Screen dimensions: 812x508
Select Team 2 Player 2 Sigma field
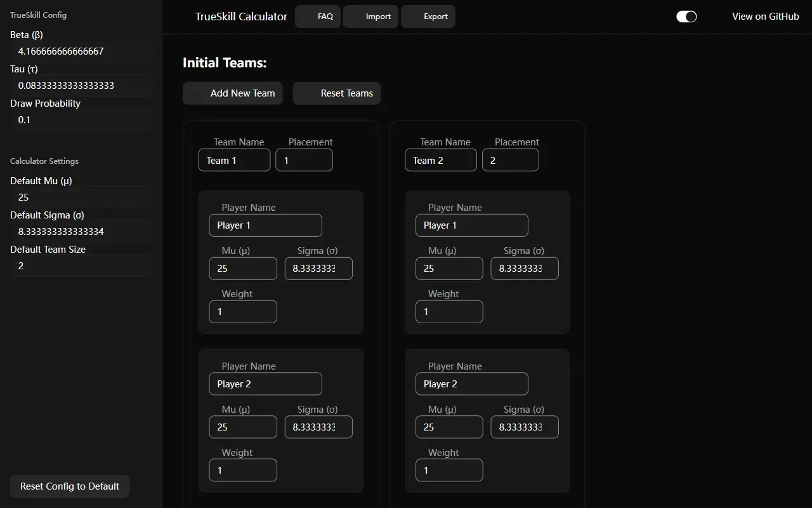tap(525, 427)
